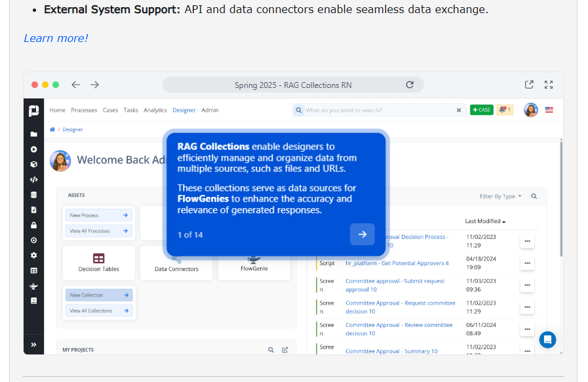Open the Tasks menu item
588x382 pixels.
(x=131, y=110)
